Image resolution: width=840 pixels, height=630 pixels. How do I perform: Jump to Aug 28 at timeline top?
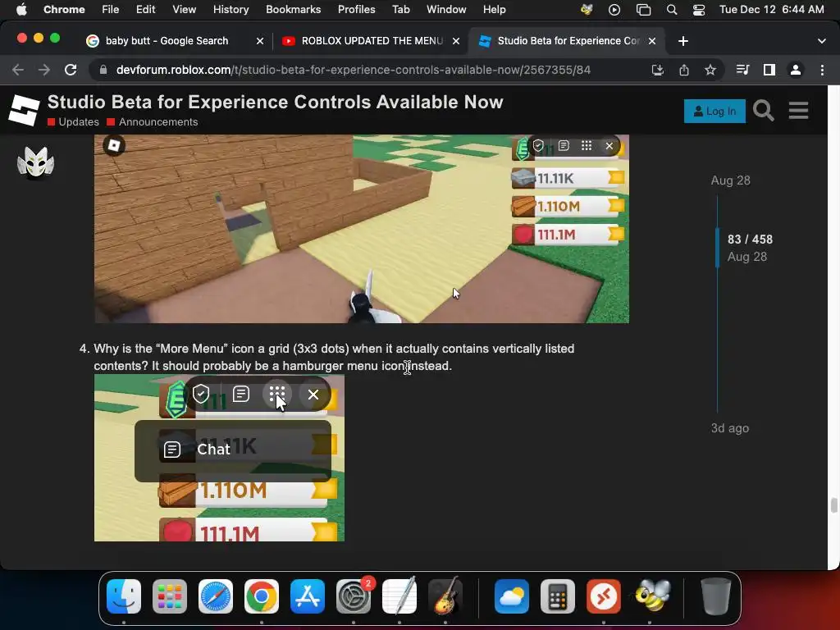pyautogui.click(x=730, y=180)
